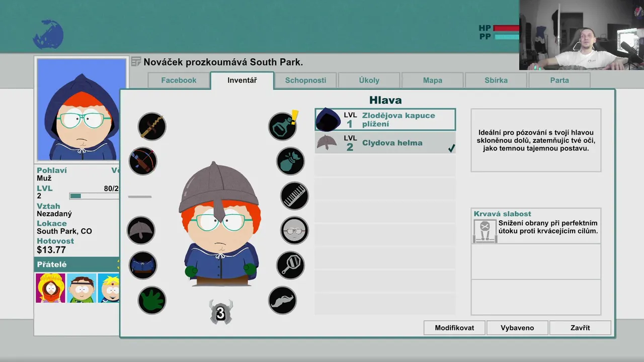Switch to the Facebook tab

[x=179, y=80]
